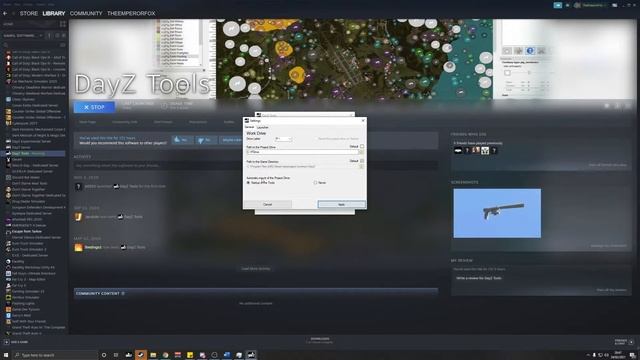640x360 pixels.
Task: Open the COMMUNITY tab in Steam
Action: tap(86, 13)
